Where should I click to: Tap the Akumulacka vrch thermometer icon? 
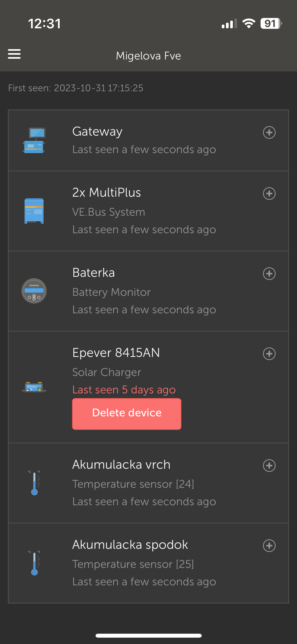34,483
